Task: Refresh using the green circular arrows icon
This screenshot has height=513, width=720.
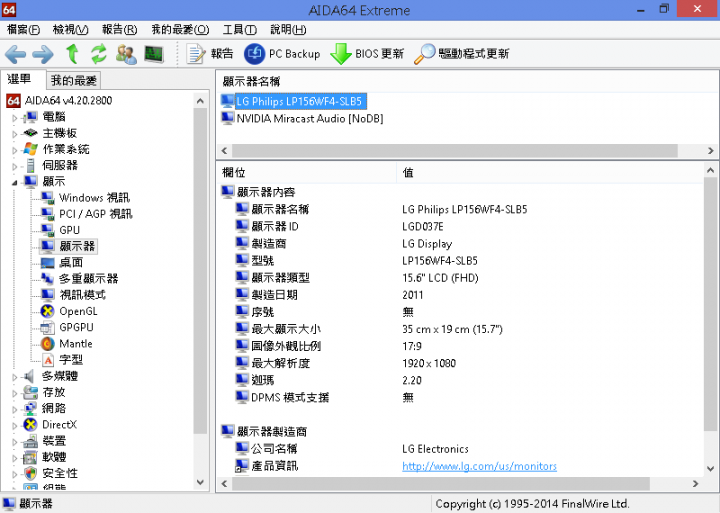Action: coord(98,54)
